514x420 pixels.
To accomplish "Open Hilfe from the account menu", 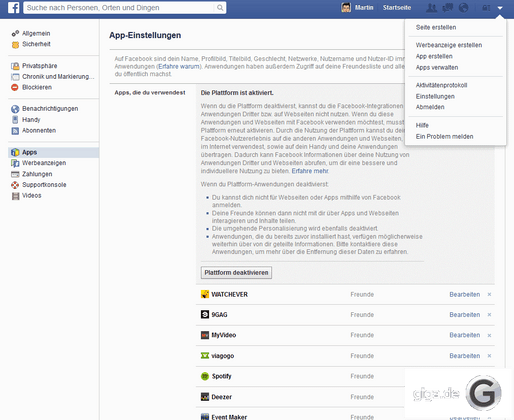I will click(x=422, y=125).
